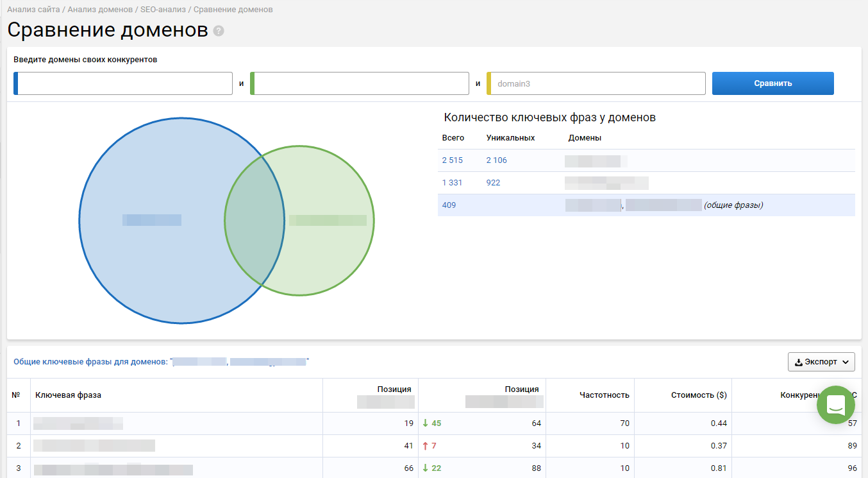Click the 1 331 total phrases link
This screenshot has width=868, height=478.
click(x=452, y=183)
